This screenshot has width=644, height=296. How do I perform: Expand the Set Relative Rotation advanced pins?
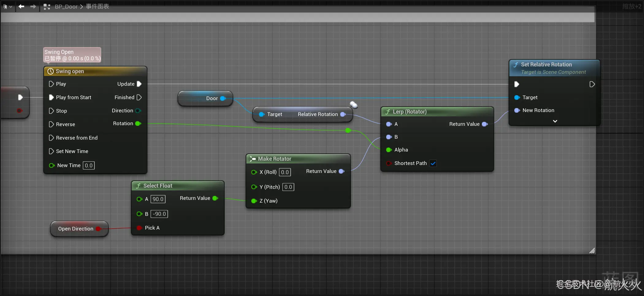(555, 121)
